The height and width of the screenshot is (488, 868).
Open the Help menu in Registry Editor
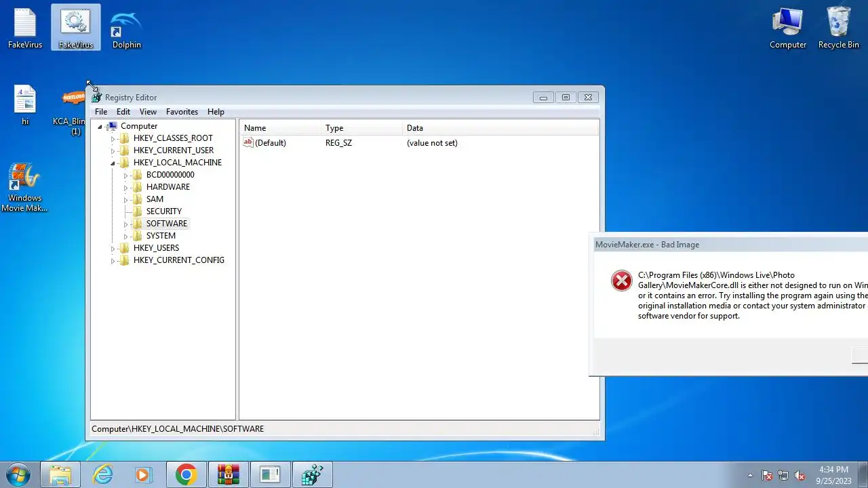[216, 112]
